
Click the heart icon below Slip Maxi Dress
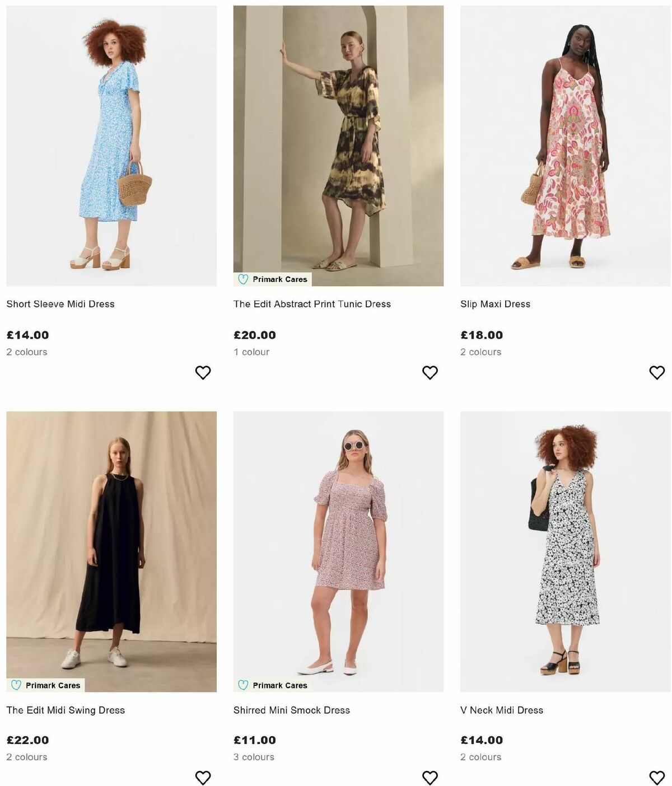pyautogui.click(x=657, y=372)
